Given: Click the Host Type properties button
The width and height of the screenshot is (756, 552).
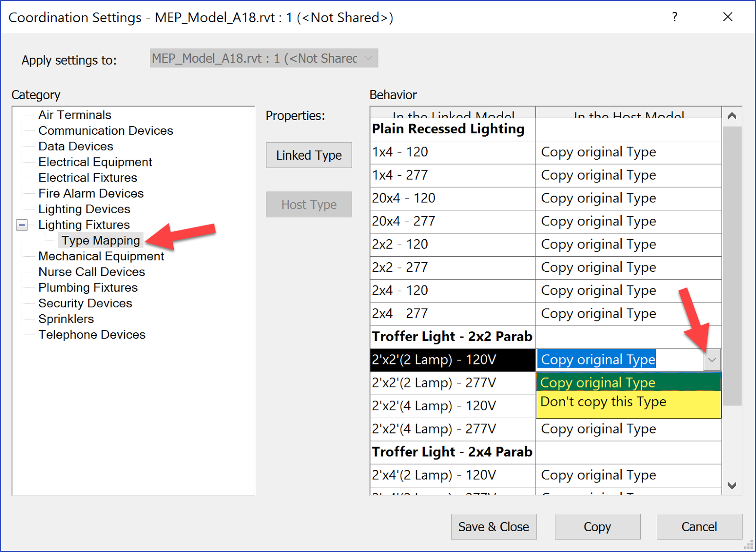Looking at the screenshot, I should click(x=309, y=204).
